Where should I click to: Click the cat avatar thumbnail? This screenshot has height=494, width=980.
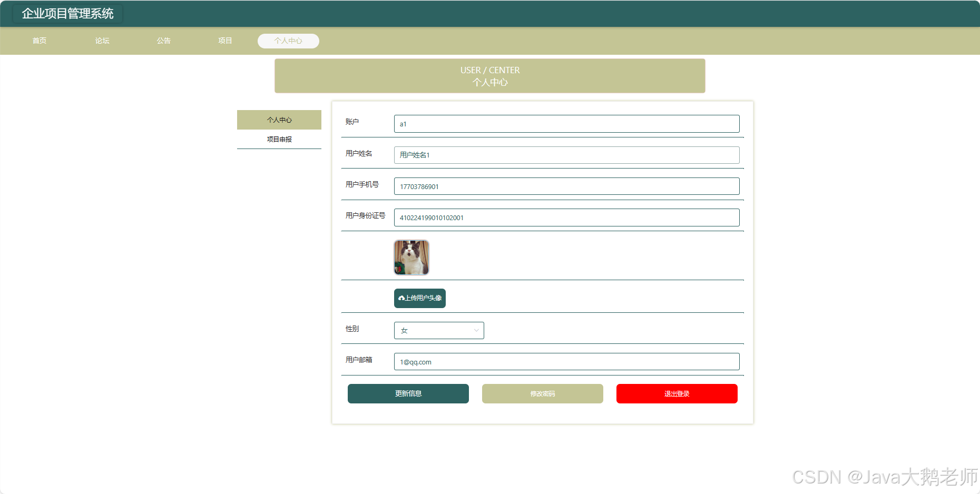[x=411, y=258]
